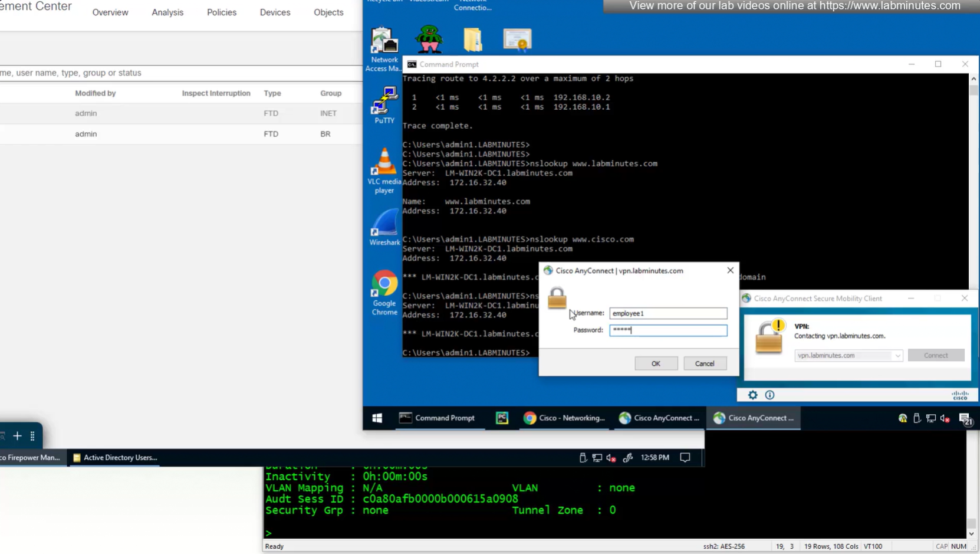The width and height of the screenshot is (980, 554).
Task: Switch to Command Prompt in taskbar
Action: (438, 418)
